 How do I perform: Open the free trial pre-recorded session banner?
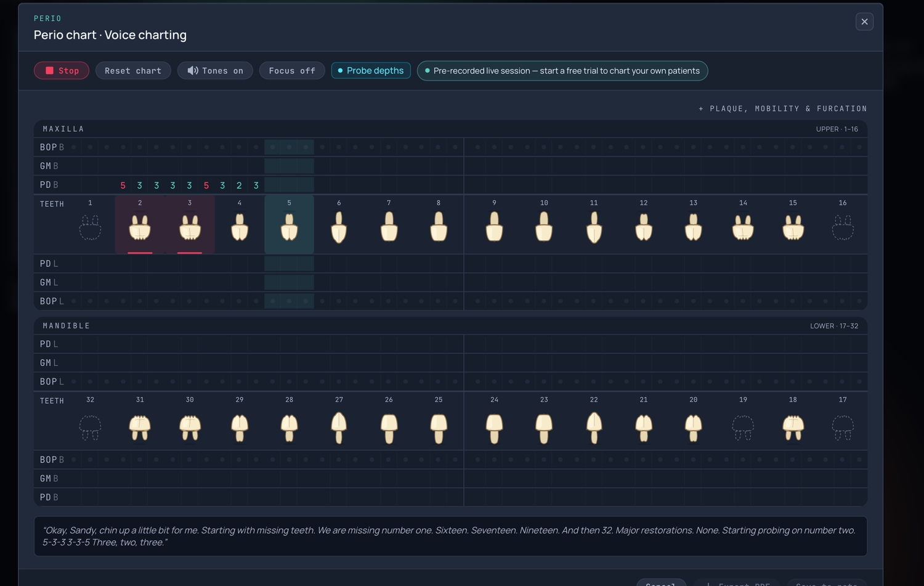[562, 71]
